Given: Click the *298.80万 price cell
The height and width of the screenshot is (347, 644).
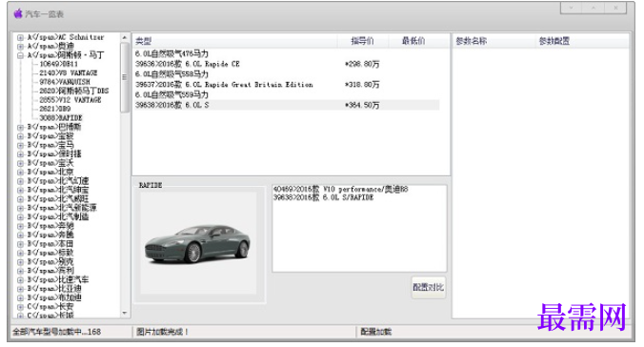Looking at the screenshot, I should coord(362,64).
